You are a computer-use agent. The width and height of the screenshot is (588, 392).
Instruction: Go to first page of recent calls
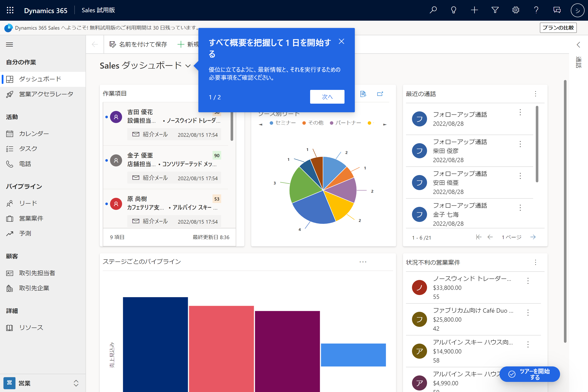[478, 237]
